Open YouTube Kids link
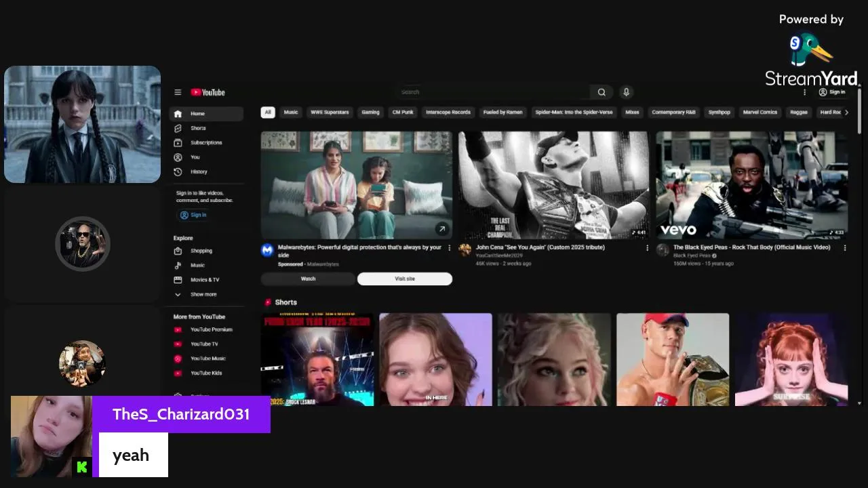The image size is (868, 488). 206,373
